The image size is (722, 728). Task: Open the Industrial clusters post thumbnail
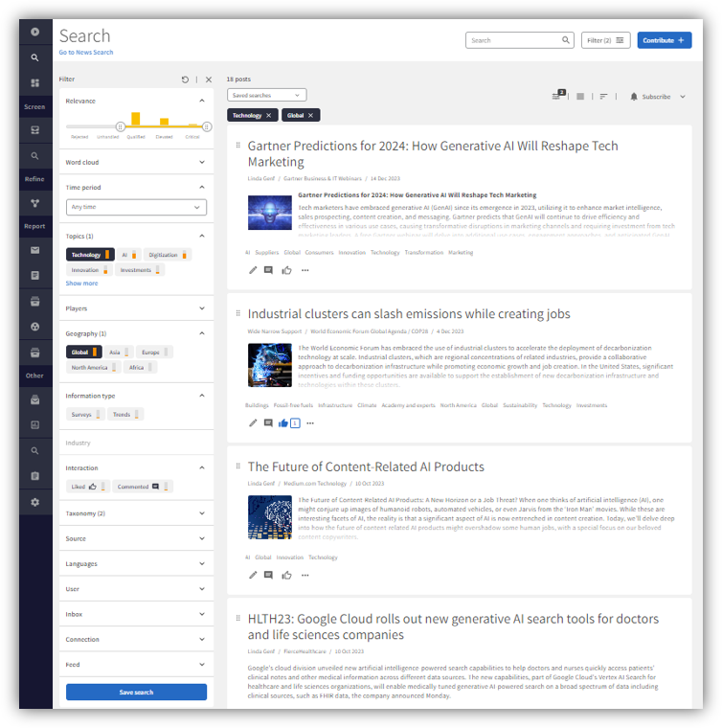click(270, 365)
